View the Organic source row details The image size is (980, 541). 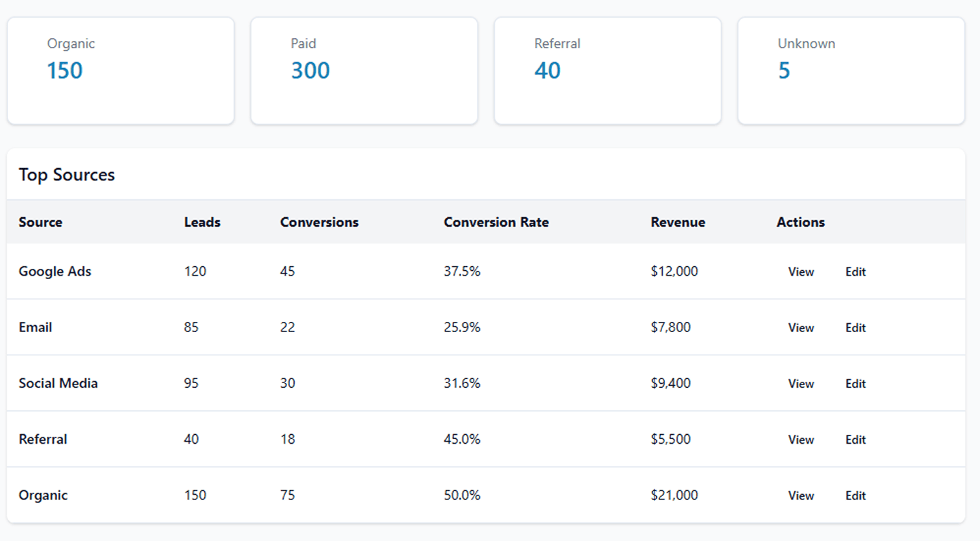[801, 495]
